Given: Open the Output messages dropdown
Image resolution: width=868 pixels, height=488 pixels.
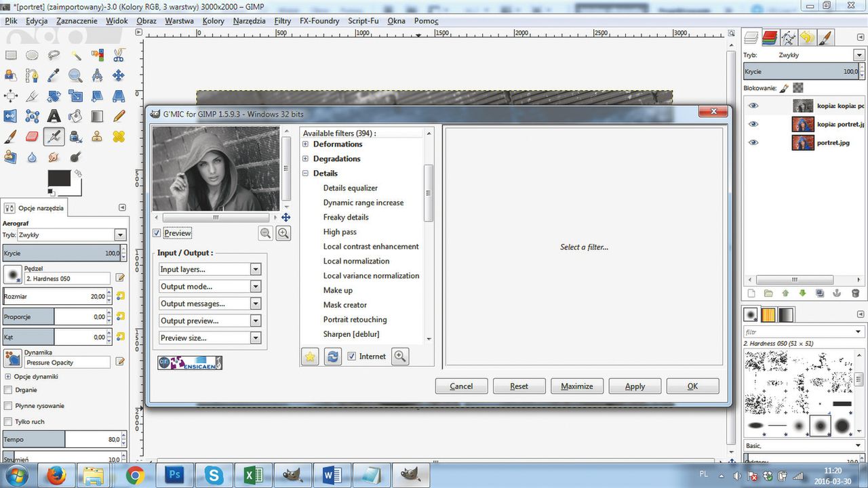Looking at the screenshot, I should coord(210,304).
